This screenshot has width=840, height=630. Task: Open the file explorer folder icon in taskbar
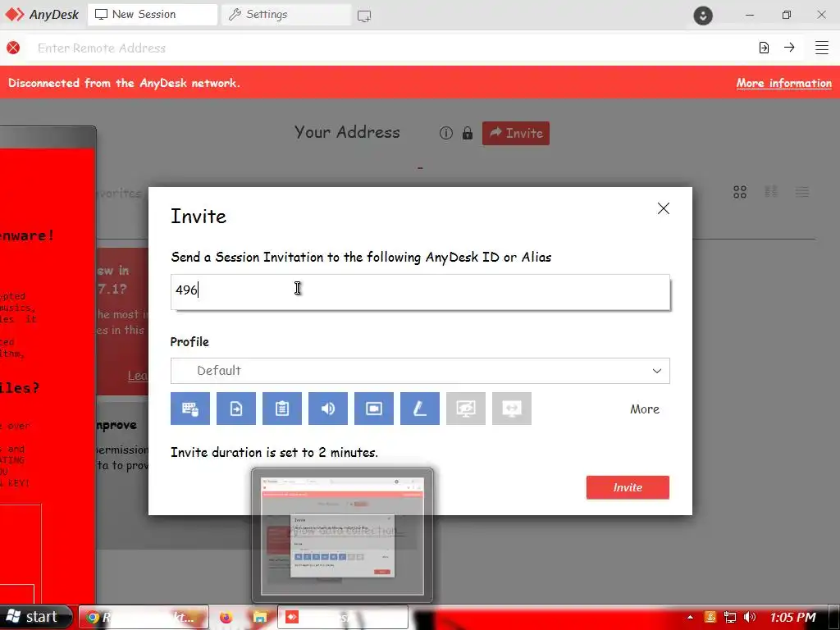click(260, 618)
